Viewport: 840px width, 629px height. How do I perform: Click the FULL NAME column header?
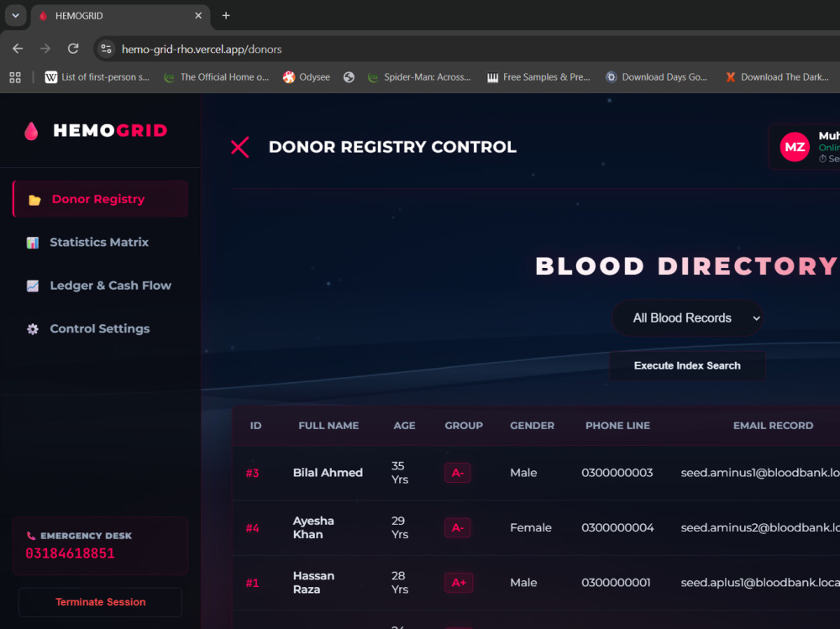coord(328,426)
